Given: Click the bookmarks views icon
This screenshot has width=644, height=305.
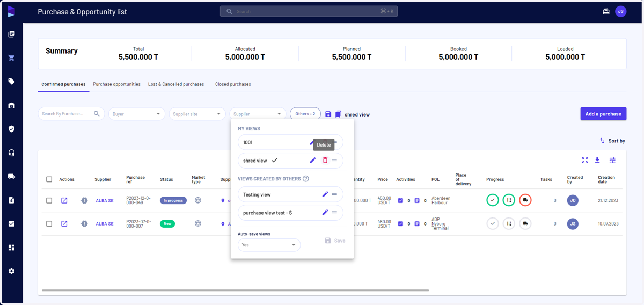Looking at the screenshot, I should pos(338,114).
